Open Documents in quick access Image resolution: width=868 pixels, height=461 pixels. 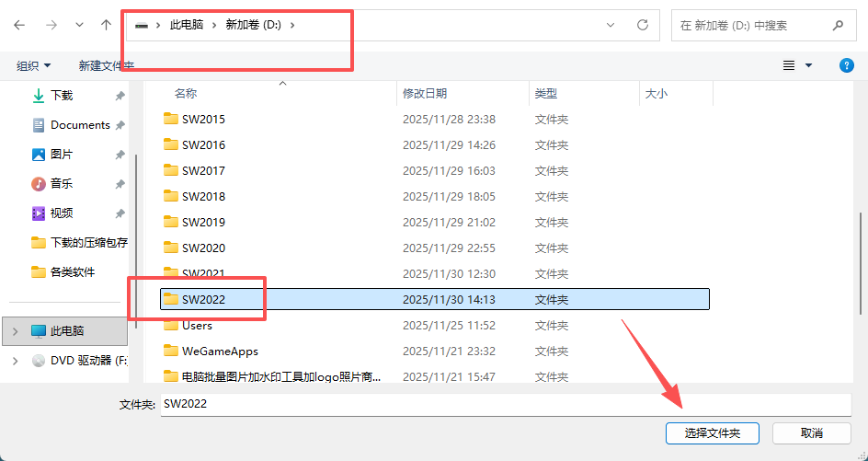[80, 125]
